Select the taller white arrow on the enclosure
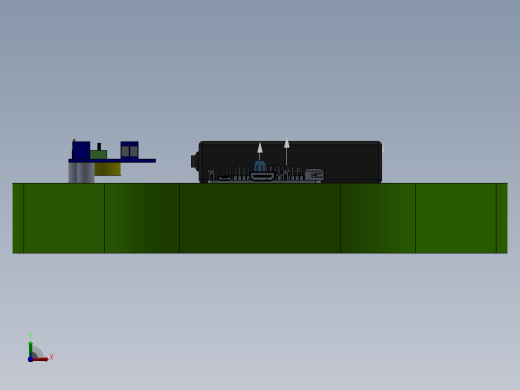Image resolution: width=520 pixels, height=390 pixels. click(x=287, y=152)
